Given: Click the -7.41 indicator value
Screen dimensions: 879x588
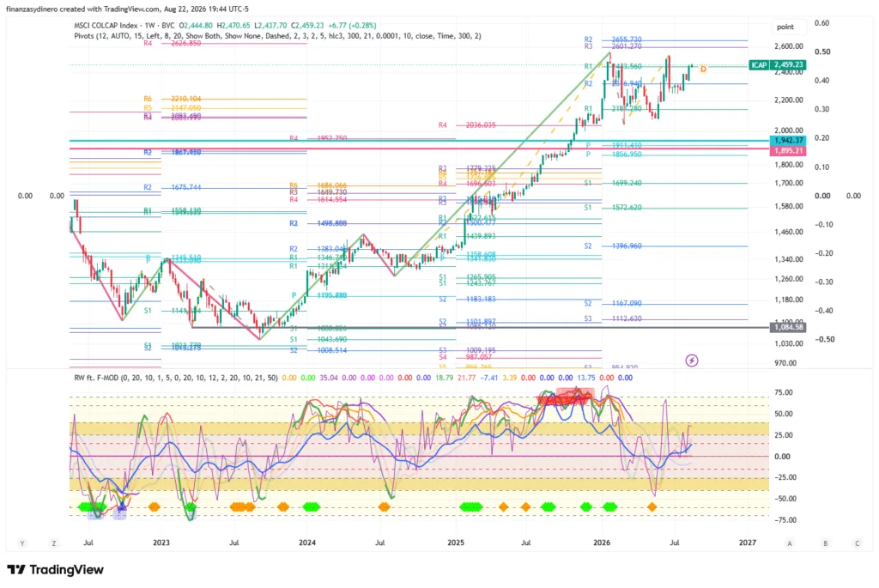Looking at the screenshot, I should pyautogui.click(x=488, y=378).
